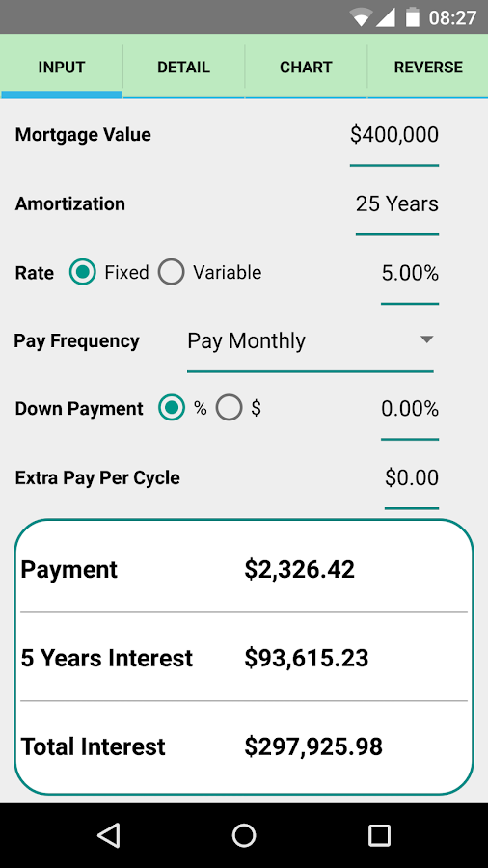Viewport: 488px width, 868px height.
Task: Select the Variable rate radio button
Action: point(171,272)
